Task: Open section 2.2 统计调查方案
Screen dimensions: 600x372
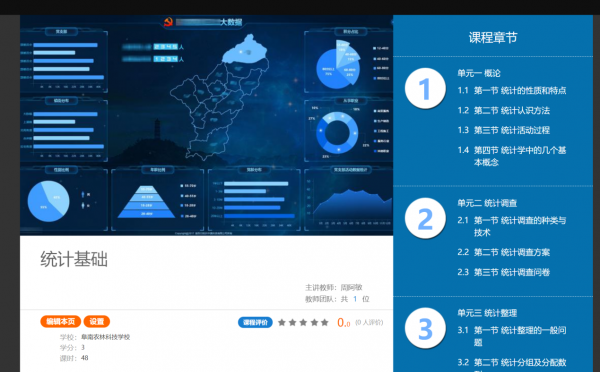Action: click(504, 252)
